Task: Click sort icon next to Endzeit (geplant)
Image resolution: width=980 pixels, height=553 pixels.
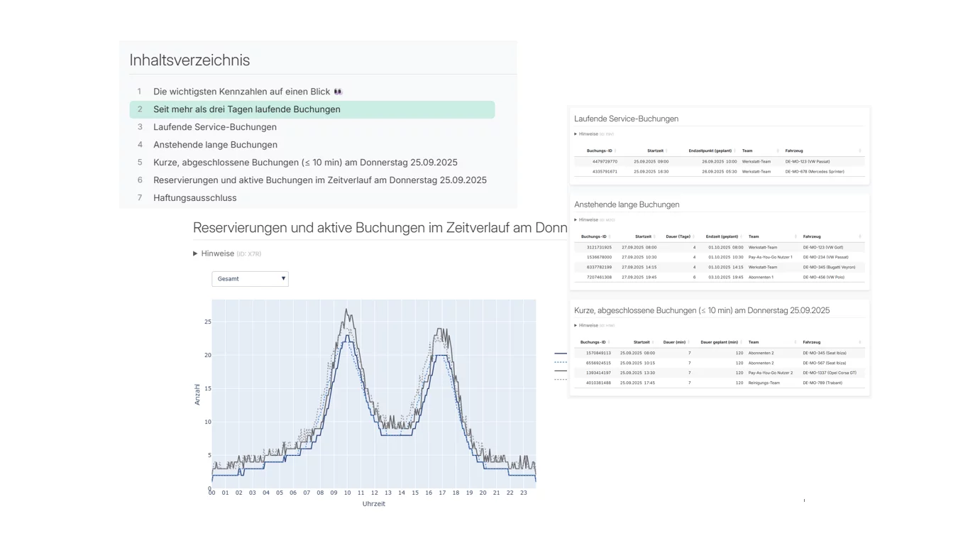Action: 742,237
